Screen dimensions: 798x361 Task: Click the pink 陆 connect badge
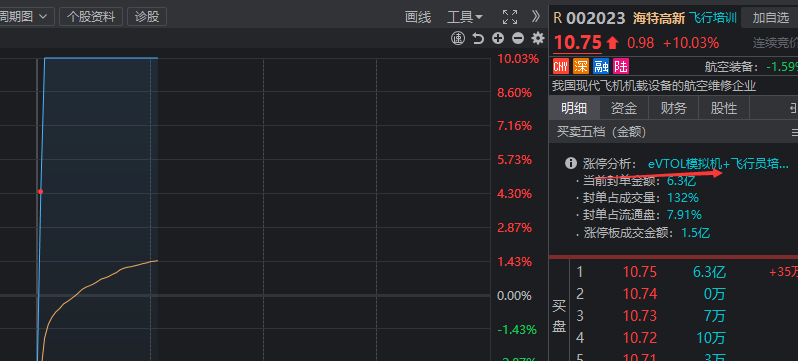(621, 66)
